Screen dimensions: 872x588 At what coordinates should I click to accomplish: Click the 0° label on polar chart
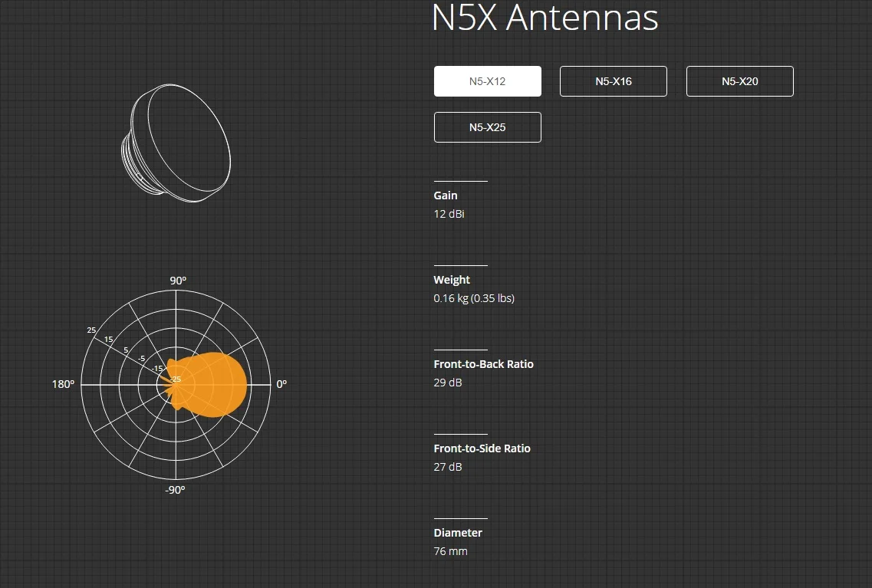click(281, 384)
